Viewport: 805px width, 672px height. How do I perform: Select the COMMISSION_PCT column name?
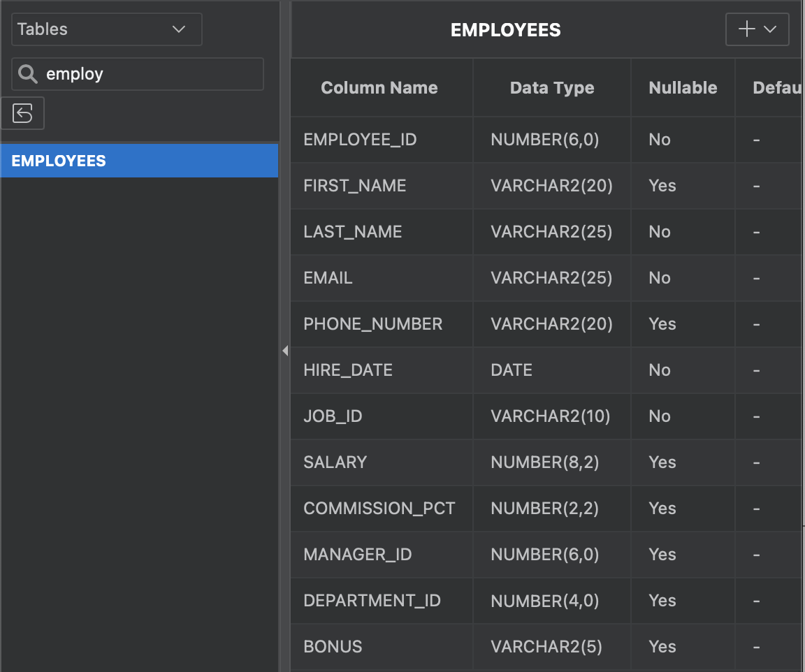coord(379,509)
